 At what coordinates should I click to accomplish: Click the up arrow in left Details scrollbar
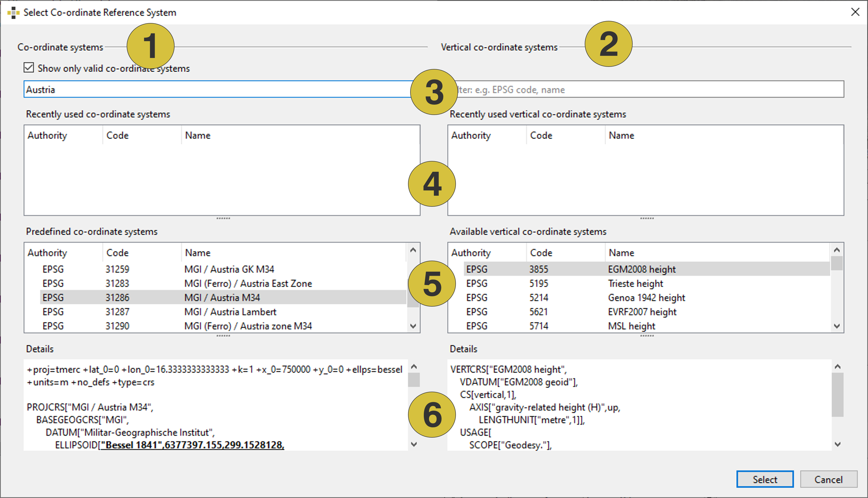(x=414, y=366)
